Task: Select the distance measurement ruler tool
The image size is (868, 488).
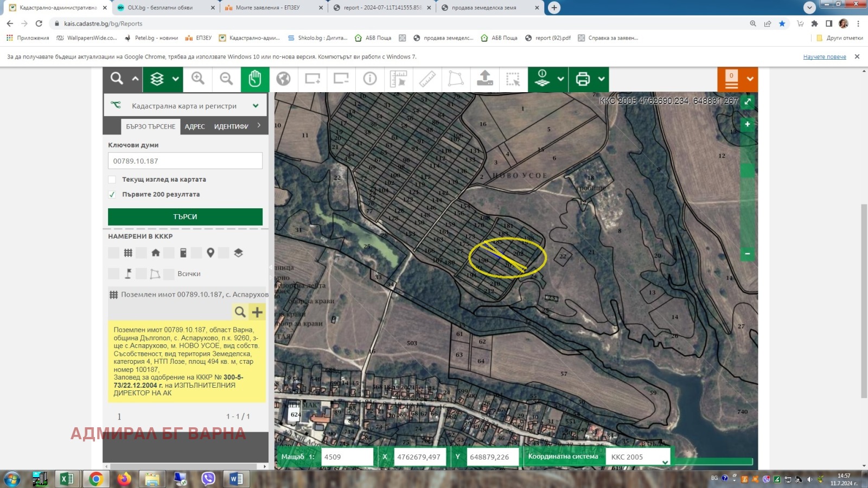Action: [x=428, y=79]
